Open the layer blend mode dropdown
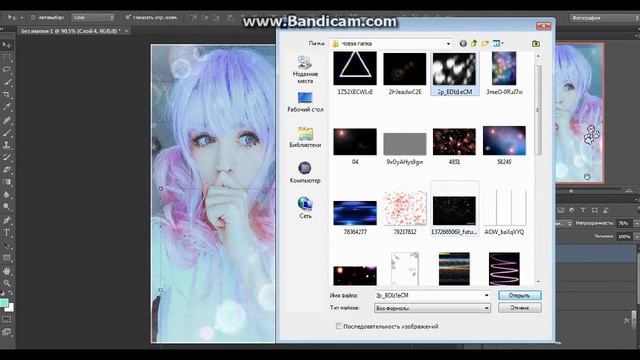The height and width of the screenshot is (360, 640). point(564,223)
